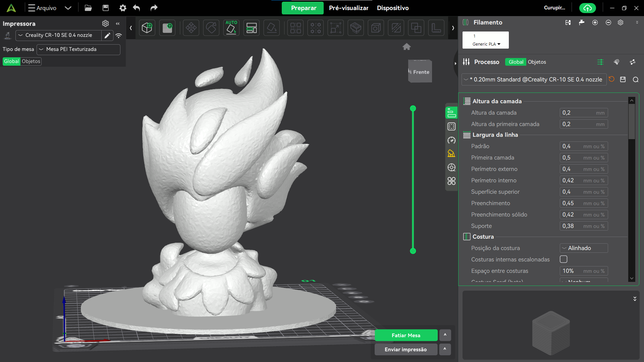Viewport: 644px width, 362px height.
Task: Click the Add plate grid icon
Action: (167, 28)
